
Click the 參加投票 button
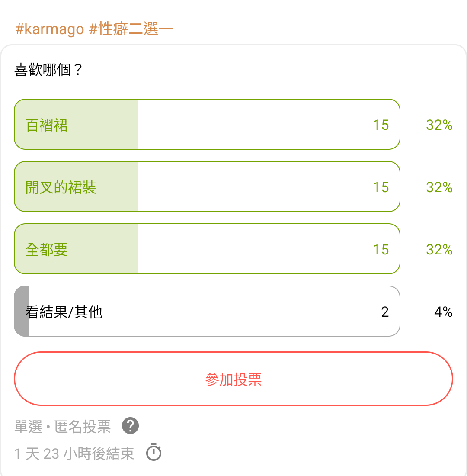pos(233,379)
